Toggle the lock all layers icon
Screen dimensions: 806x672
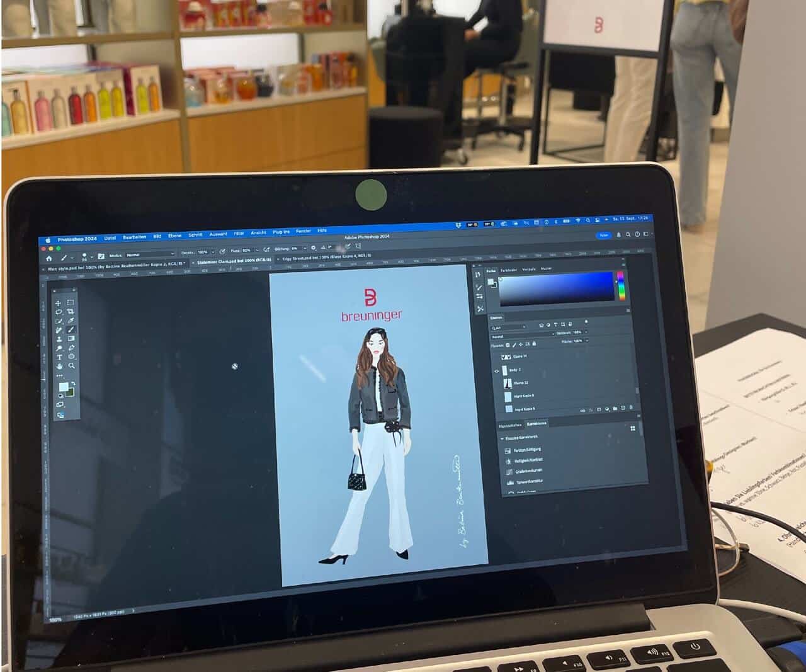(x=534, y=344)
